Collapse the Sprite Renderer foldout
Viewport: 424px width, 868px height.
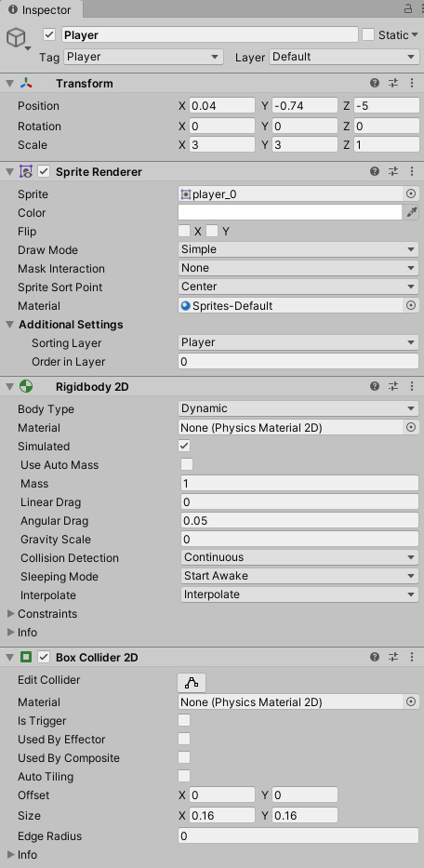pos(9,171)
